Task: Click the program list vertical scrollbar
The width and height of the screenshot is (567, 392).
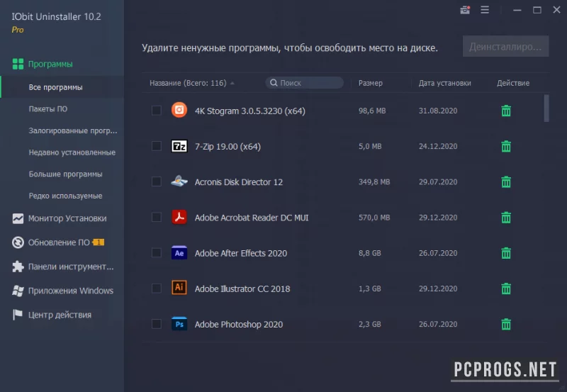Action: [x=546, y=108]
